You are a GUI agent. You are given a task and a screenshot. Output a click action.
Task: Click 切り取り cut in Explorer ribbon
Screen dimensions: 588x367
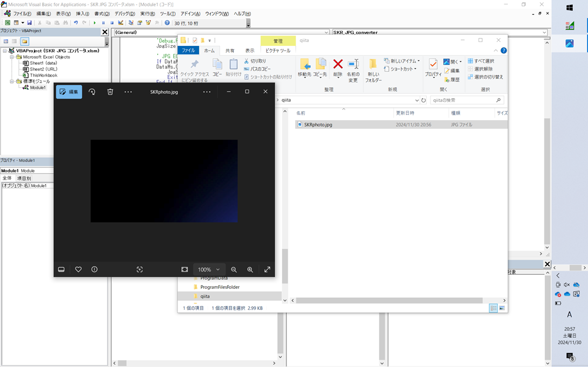255,61
